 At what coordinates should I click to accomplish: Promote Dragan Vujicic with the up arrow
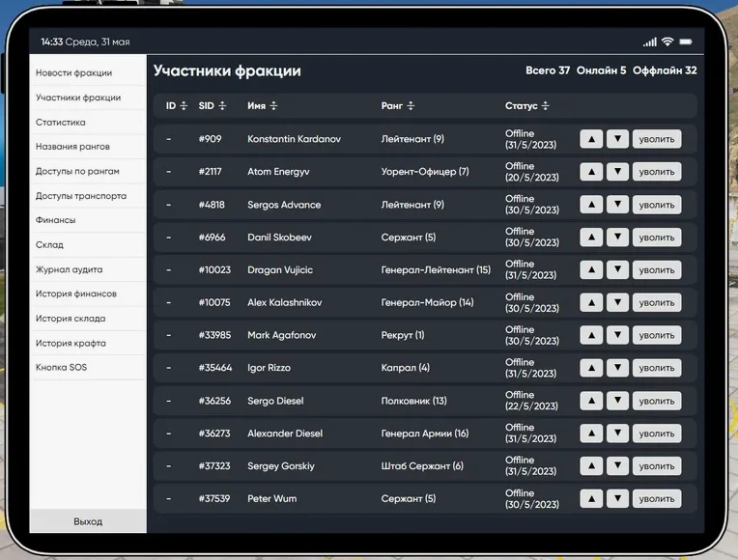(x=591, y=269)
